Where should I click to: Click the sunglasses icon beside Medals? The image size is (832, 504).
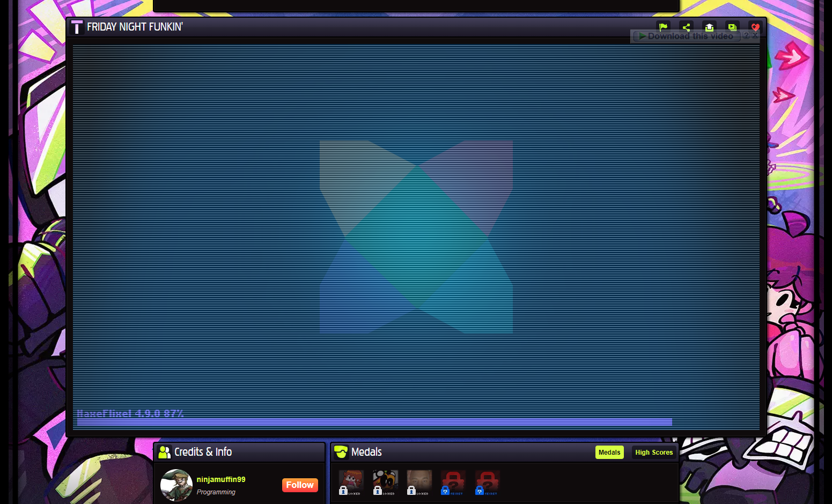point(341,452)
